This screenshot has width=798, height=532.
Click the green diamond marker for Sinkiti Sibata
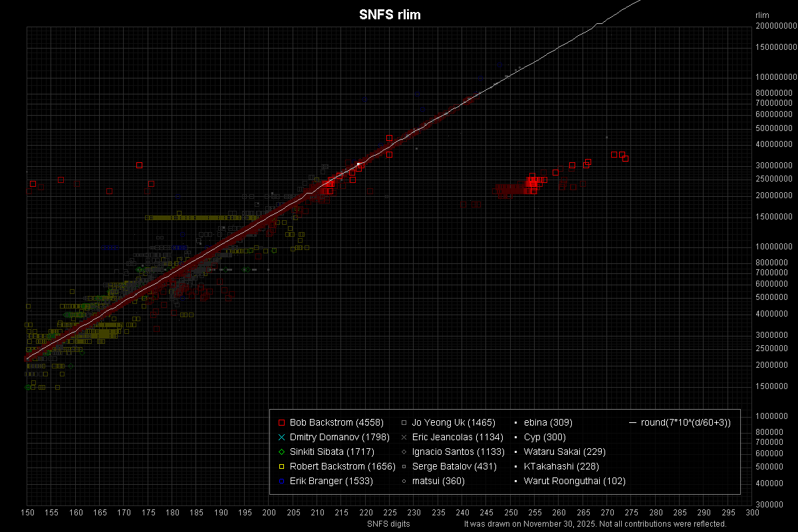point(281,452)
